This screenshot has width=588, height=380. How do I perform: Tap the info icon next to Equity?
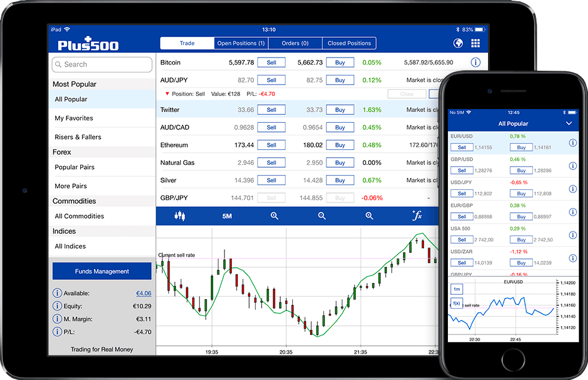pos(57,306)
